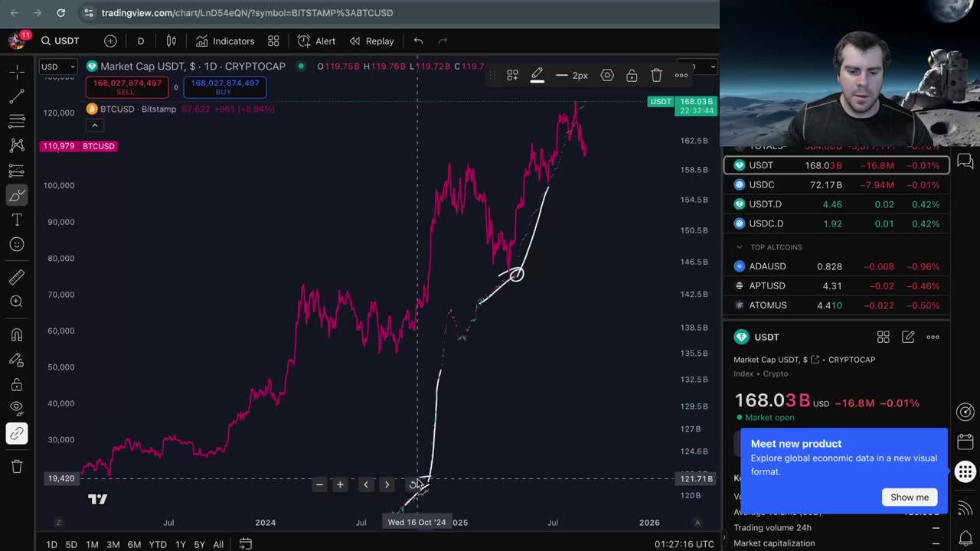Collapse the indicator legend chevron

[95, 126]
